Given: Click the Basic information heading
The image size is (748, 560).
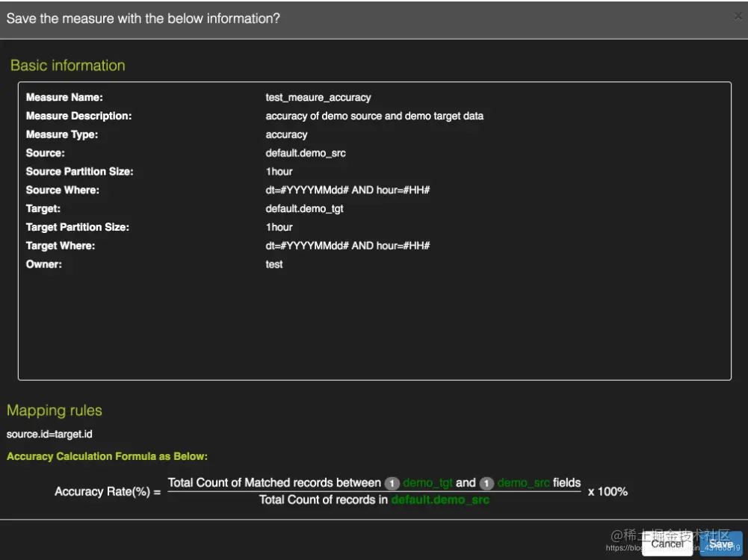Looking at the screenshot, I should pyautogui.click(x=68, y=65).
